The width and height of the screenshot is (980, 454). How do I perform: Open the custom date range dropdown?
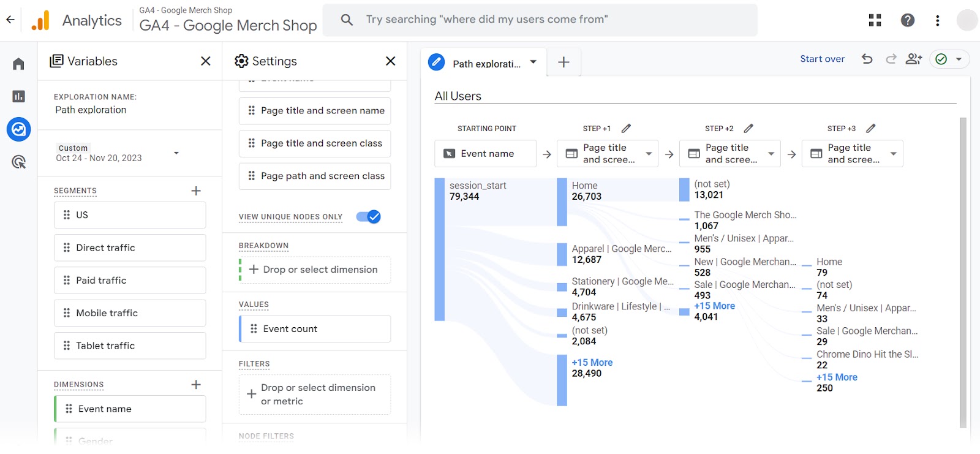(176, 153)
